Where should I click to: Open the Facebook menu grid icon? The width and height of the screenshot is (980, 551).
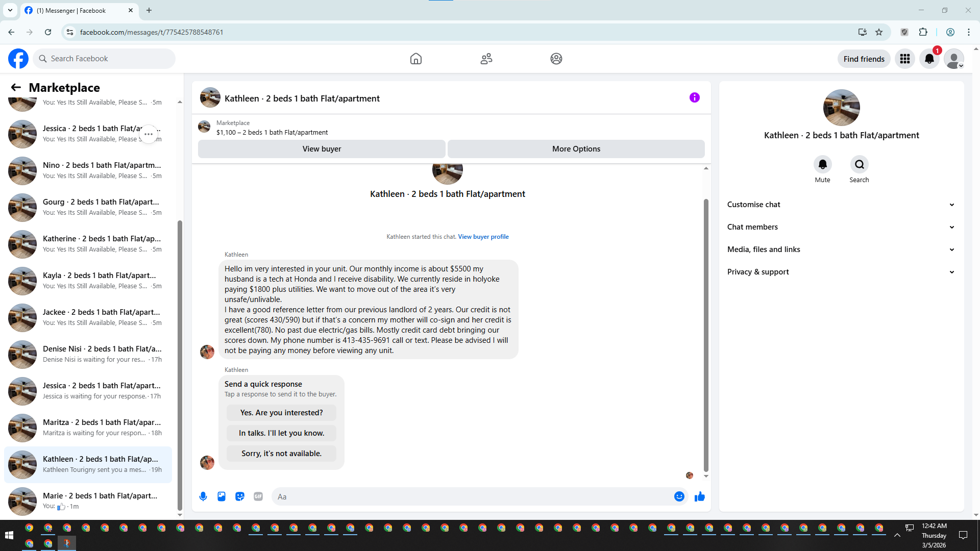point(905,59)
